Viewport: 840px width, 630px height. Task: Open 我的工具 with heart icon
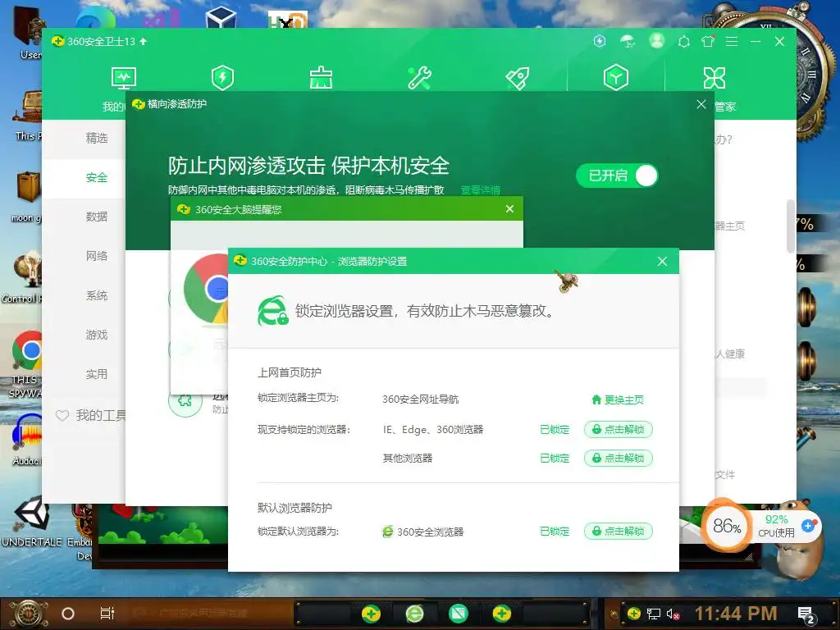coord(90,416)
